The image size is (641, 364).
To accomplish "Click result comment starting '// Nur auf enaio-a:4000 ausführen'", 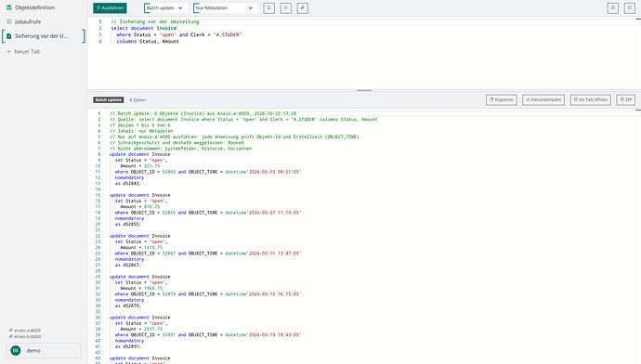I will (x=234, y=136).
